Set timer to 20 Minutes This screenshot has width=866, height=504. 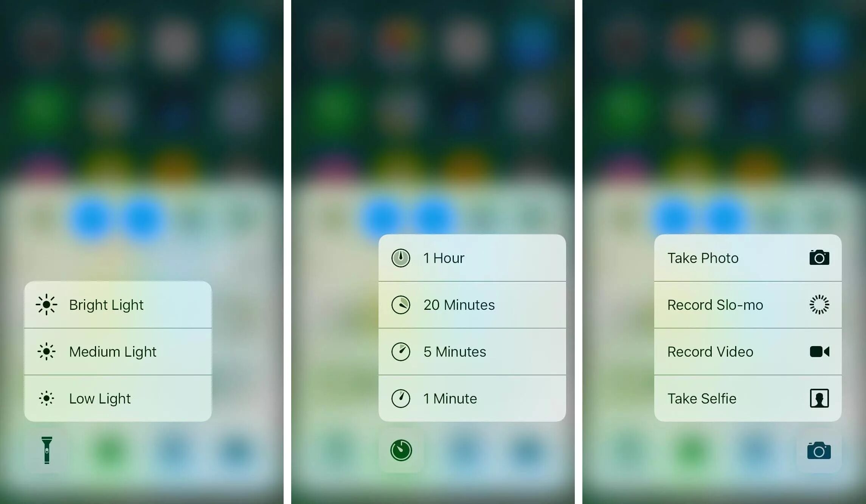458,305
